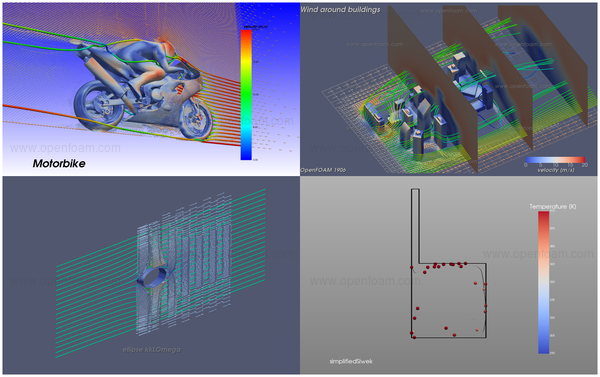Click the 'simplifiedSiwek' caption
Screen dimensions: 600x377
[351, 361]
